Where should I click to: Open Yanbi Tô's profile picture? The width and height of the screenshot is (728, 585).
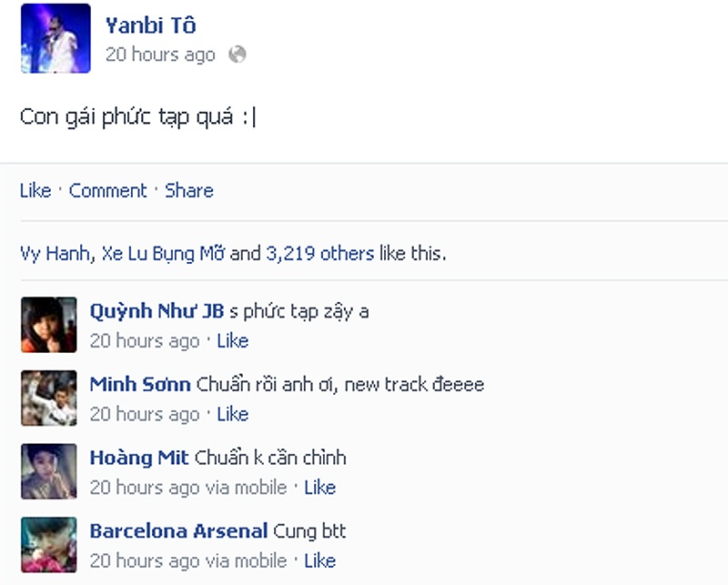(56, 38)
